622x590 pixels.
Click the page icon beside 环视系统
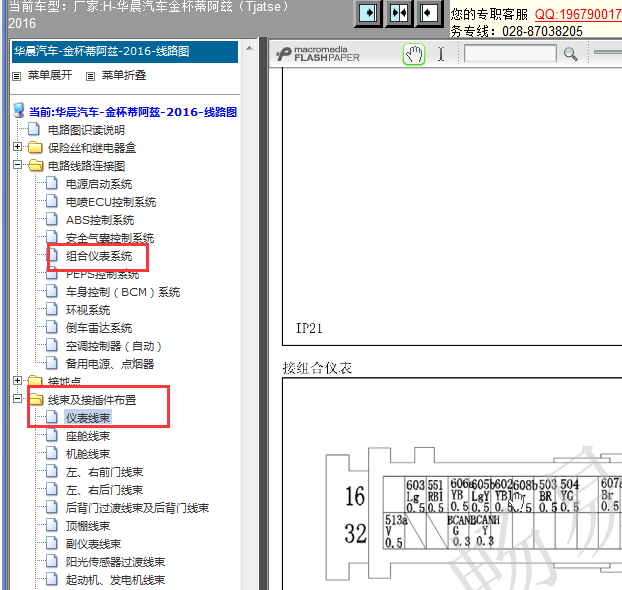click(x=52, y=309)
